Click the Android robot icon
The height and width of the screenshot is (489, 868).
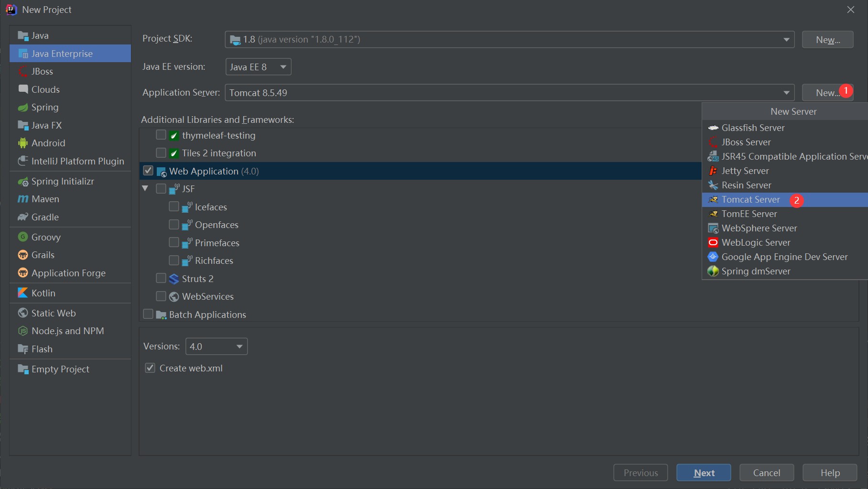23,143
